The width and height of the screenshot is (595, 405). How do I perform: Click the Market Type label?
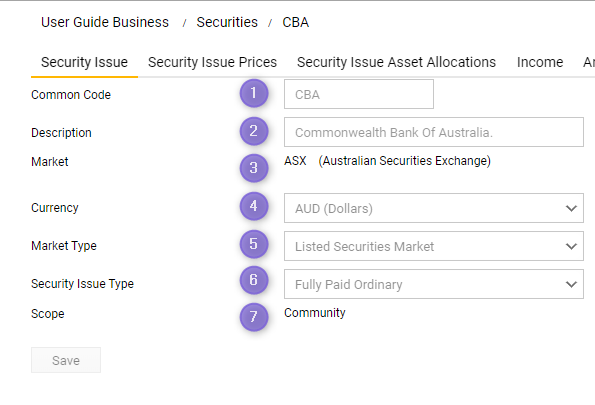64,246
